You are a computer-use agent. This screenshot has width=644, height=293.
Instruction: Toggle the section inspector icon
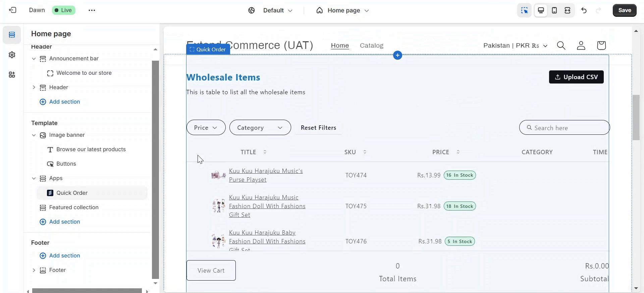point(525,10)
